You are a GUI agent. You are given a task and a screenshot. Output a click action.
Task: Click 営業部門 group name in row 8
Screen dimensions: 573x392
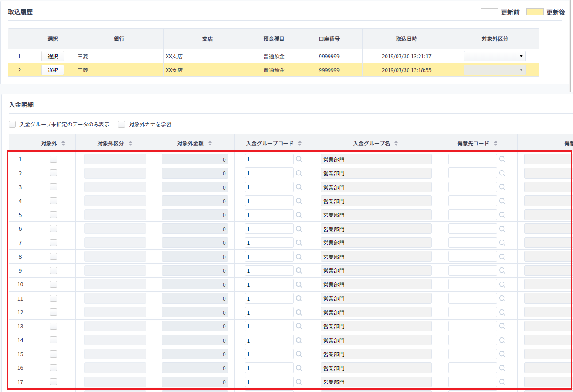click(x=376, y=257)
